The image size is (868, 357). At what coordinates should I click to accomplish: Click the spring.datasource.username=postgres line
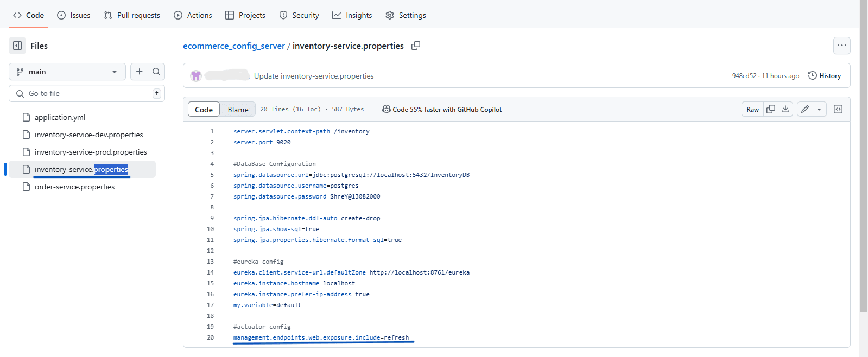pyautogui.click(x=296, y=186)
